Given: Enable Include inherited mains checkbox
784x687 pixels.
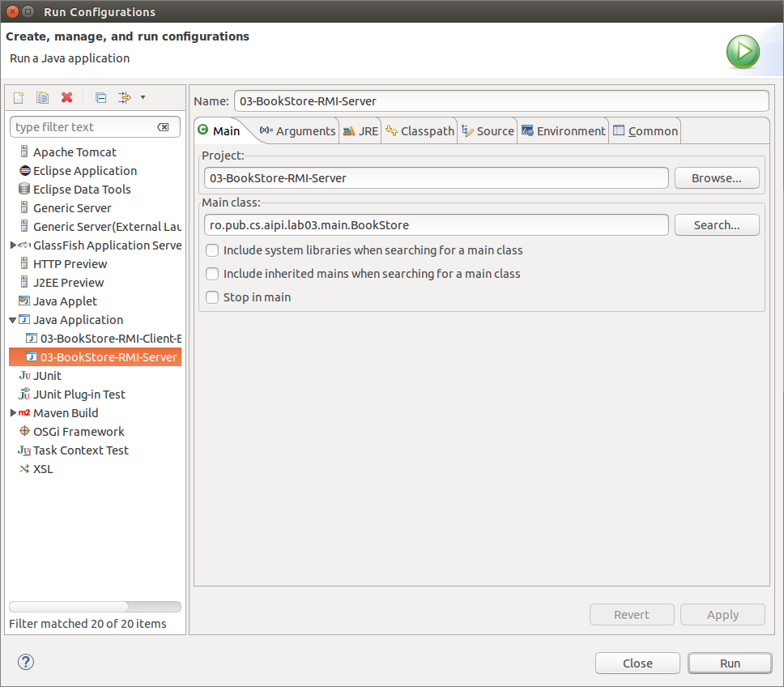Looking at the screenshot, I should [x=212, y=274].
